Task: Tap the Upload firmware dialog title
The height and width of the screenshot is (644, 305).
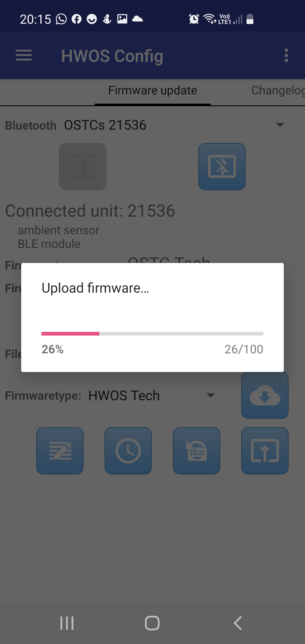Action: pos(95,288)
